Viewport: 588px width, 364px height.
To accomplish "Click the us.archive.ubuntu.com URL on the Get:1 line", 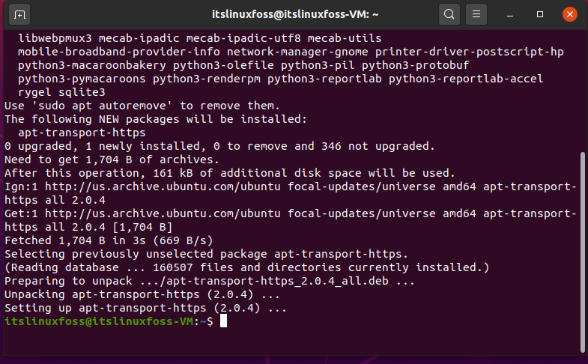I will tap(163, 213).
